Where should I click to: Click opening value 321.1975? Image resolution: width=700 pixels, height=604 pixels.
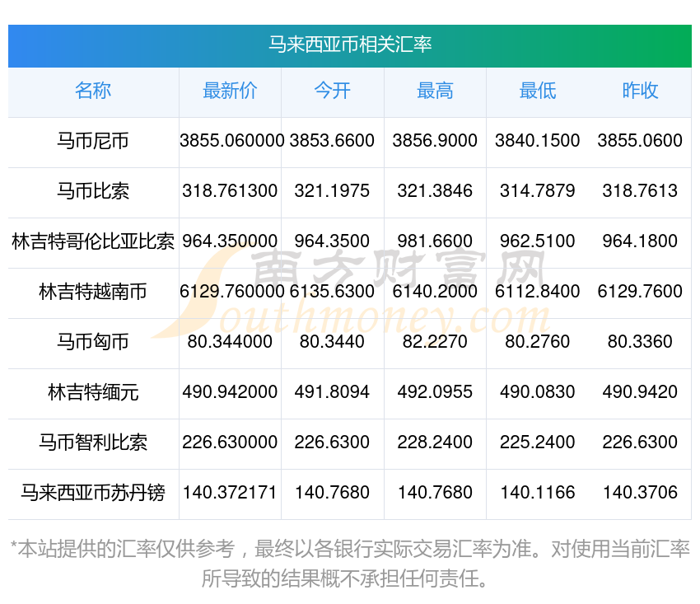332,191
